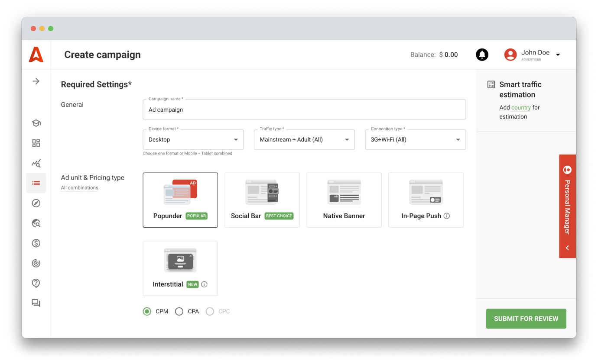
Task: Open the dashboard grid icon in sidebar
Action: pos(36,143)
